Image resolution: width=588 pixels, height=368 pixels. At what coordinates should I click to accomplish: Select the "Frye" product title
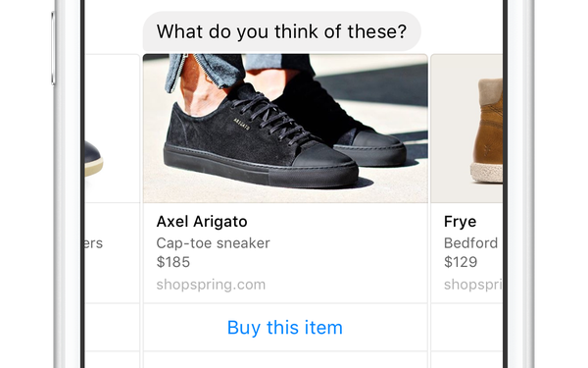coord(460,222)
